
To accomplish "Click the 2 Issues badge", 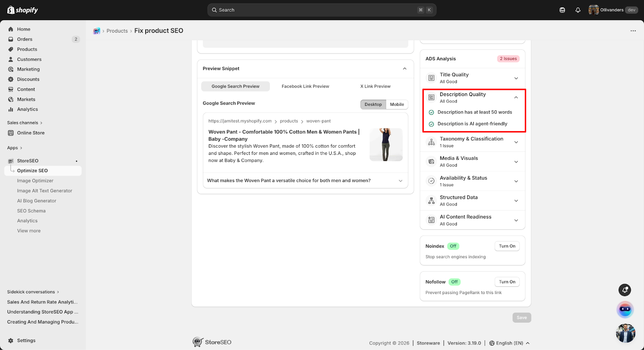I will click(x=508, y=59).
